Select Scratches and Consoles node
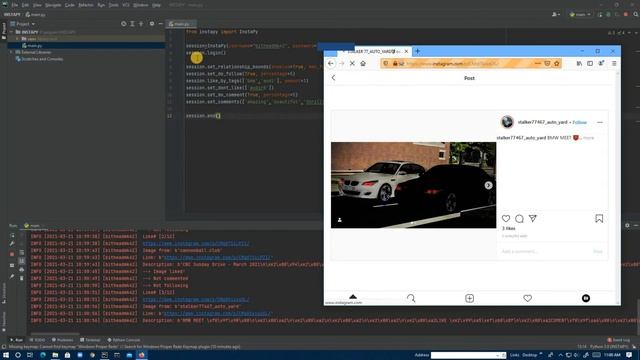This screenshot has height=360, width=640. [x=42, y=59]
